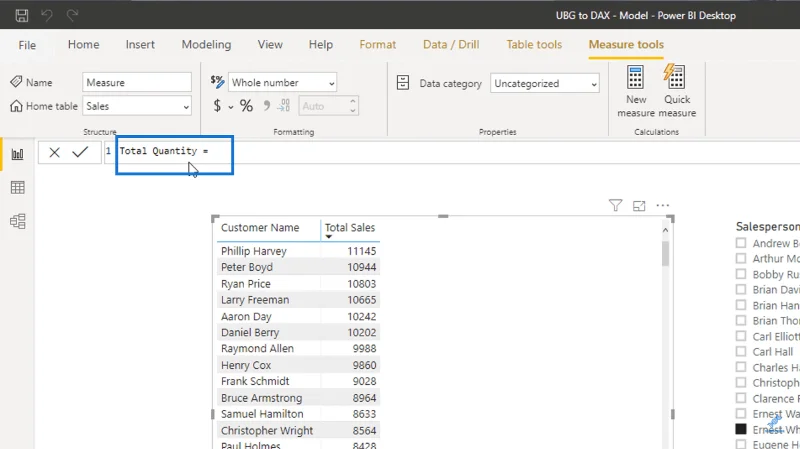Click the Name tag icon

[16, 82]
